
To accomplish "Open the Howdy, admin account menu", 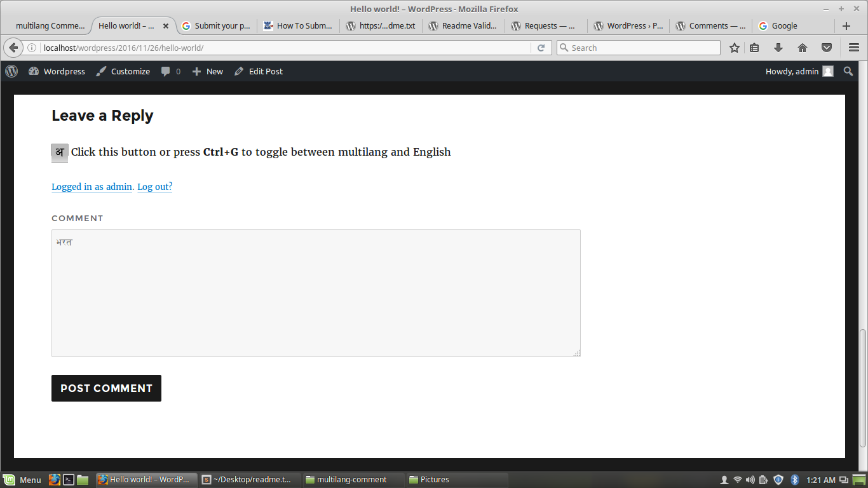I will coord(799,71).
